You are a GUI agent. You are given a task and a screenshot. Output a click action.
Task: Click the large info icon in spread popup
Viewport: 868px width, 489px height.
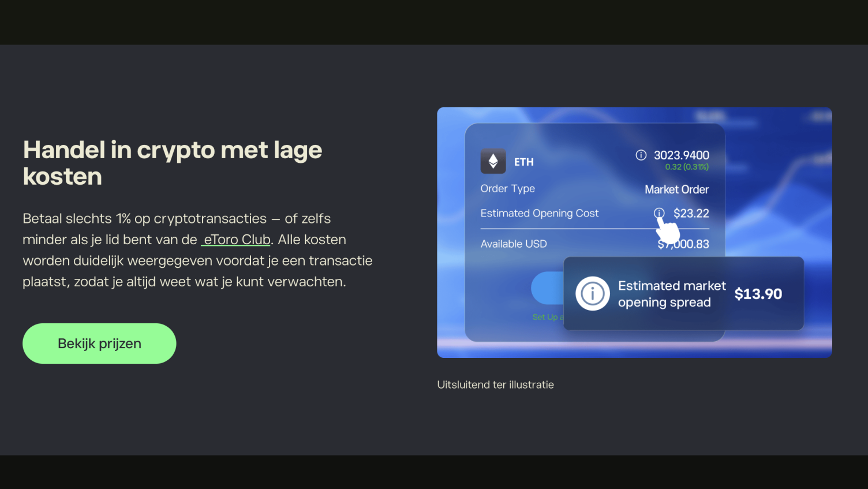click(x=593, y=294)
